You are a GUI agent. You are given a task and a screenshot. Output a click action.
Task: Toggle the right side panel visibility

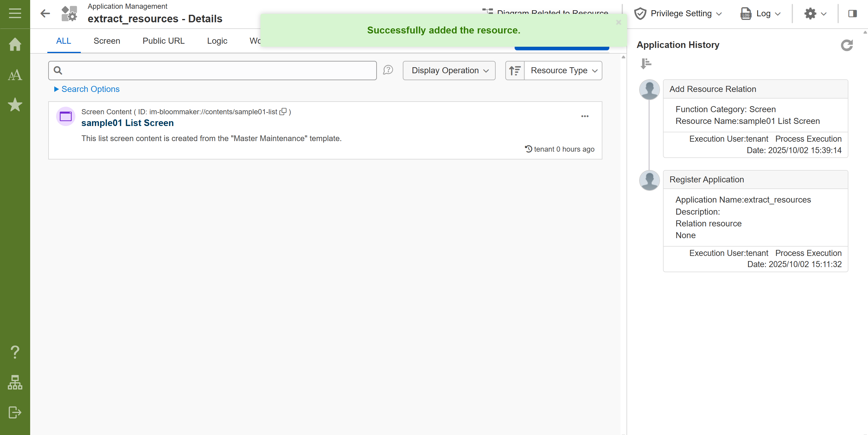853,14
